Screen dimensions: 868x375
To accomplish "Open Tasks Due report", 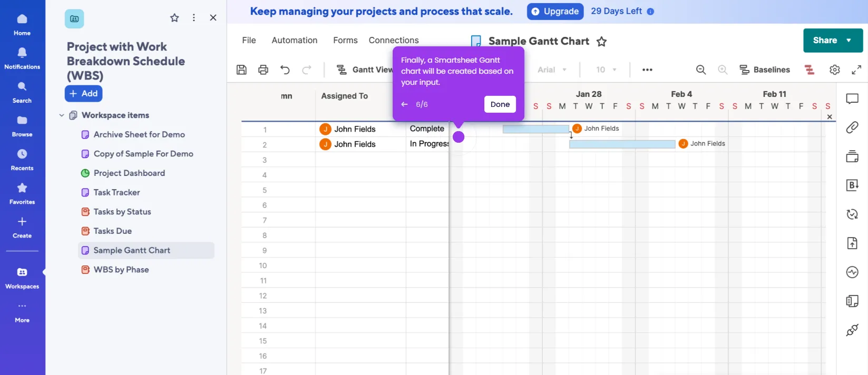I will 113,231.
